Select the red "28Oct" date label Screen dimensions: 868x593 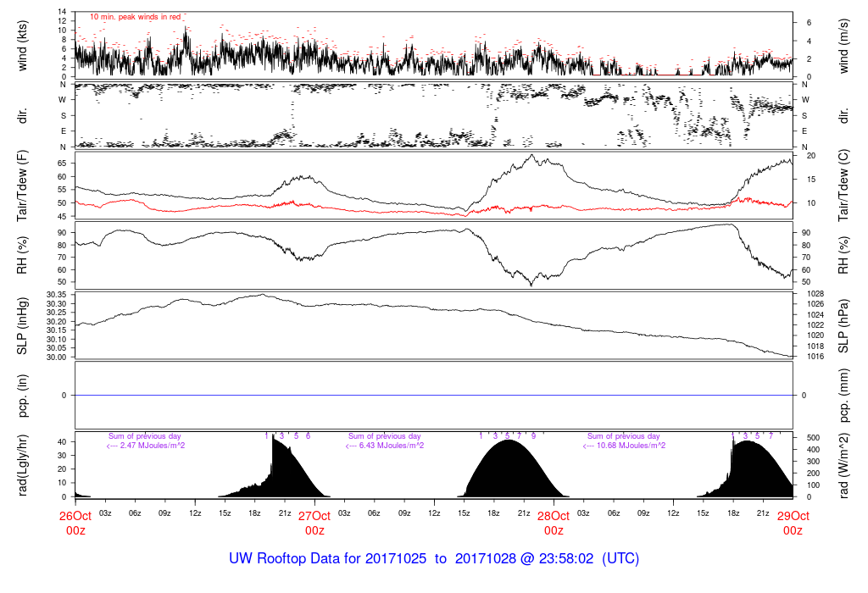click(x=554, y=516)
